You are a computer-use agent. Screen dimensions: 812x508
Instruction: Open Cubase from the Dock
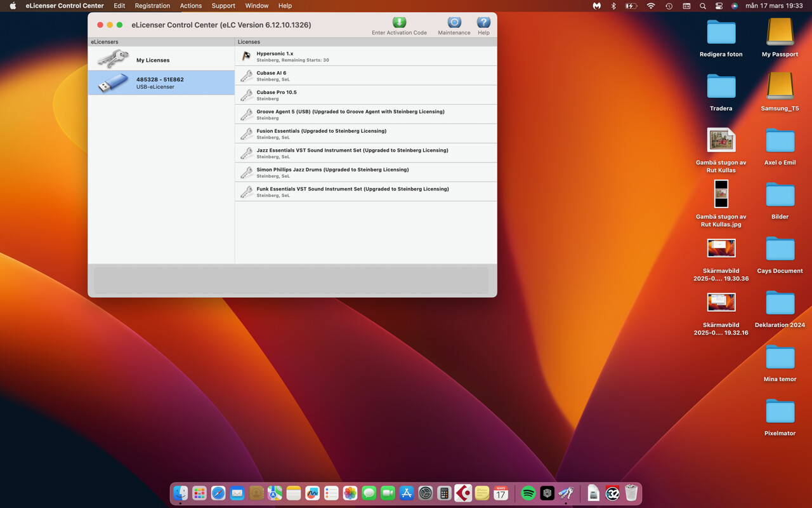point(463,493)
